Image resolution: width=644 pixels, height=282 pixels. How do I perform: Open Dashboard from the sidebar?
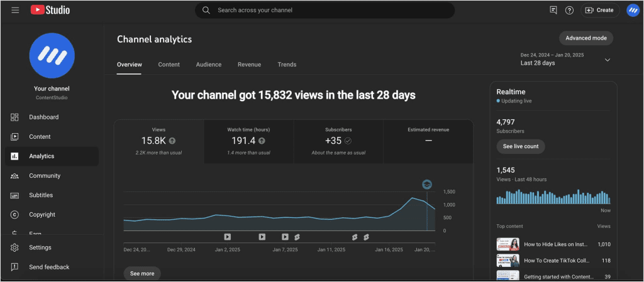click(43, 117)
